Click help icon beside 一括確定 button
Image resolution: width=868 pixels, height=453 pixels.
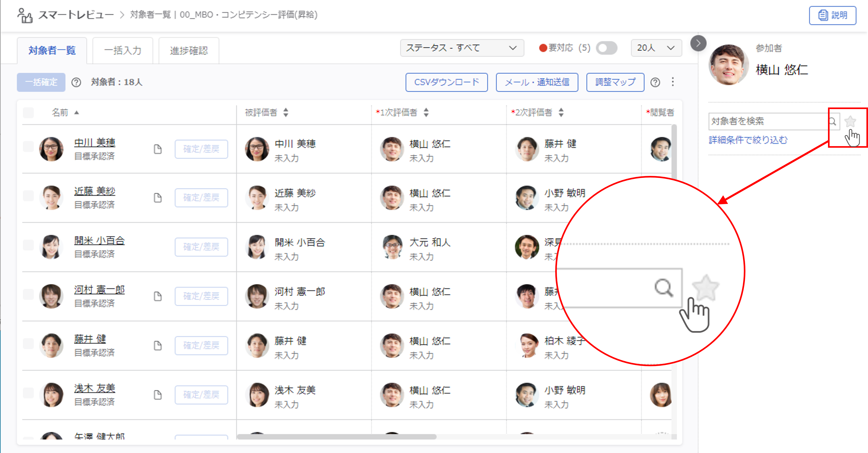coord(76,82)
